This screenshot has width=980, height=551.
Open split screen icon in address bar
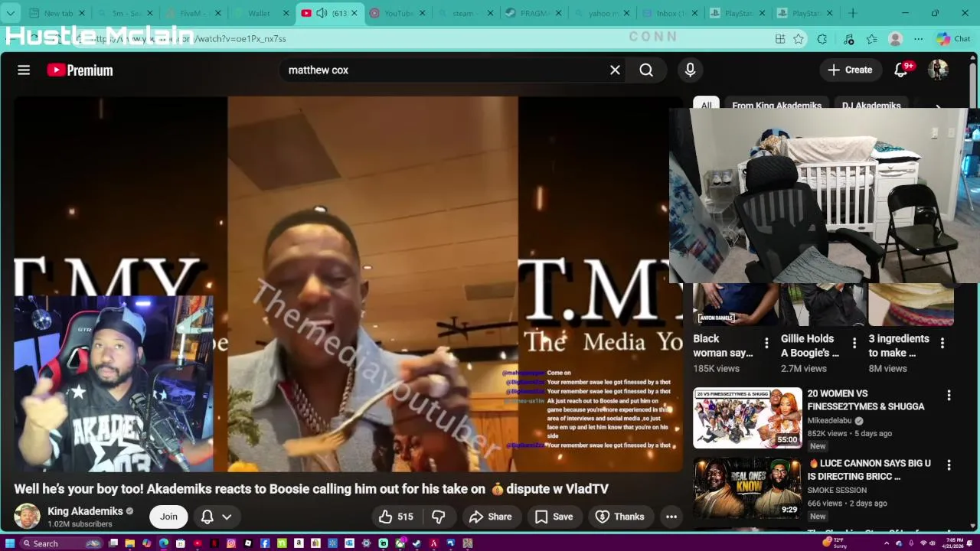(x=780, y=39)
